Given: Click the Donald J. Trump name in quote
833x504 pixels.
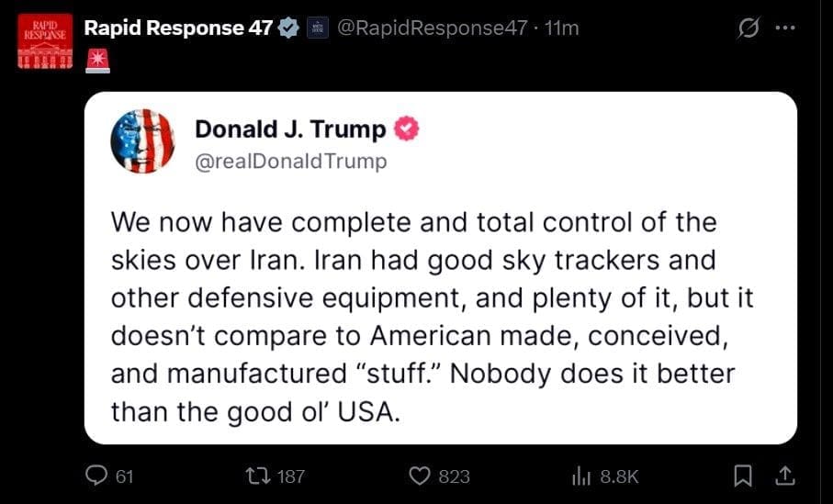Looking at the screenshot, I should click(290, 129).
